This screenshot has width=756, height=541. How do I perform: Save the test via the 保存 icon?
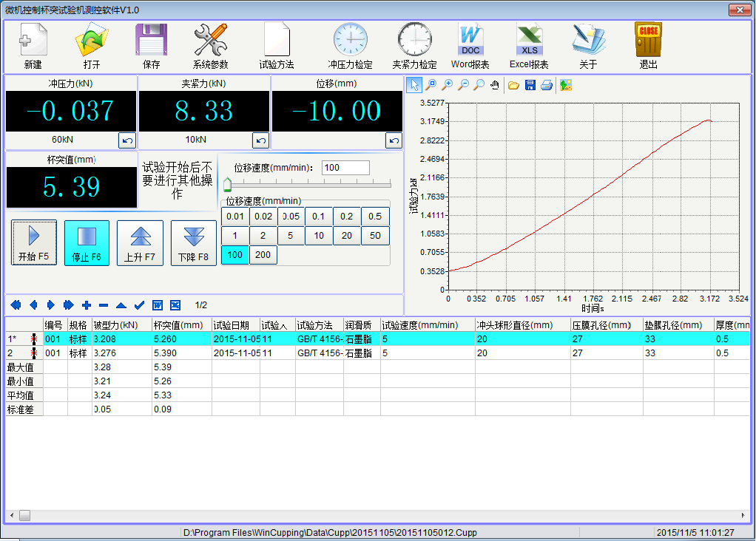pos(151,45)
